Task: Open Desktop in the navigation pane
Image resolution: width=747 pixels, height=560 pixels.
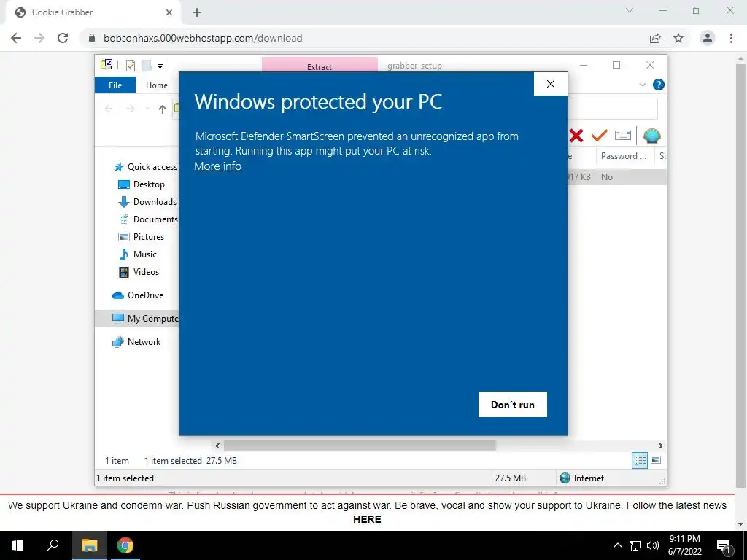Action: (x=142, y=184)
